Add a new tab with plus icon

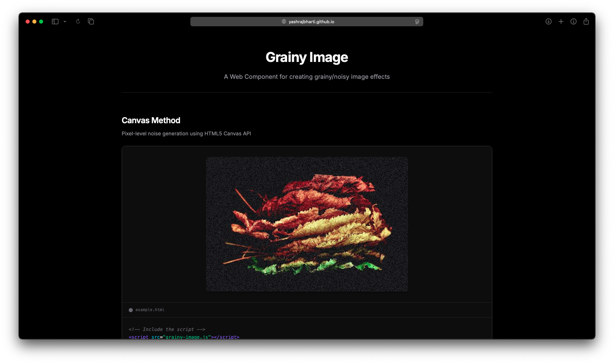(561, 22)
